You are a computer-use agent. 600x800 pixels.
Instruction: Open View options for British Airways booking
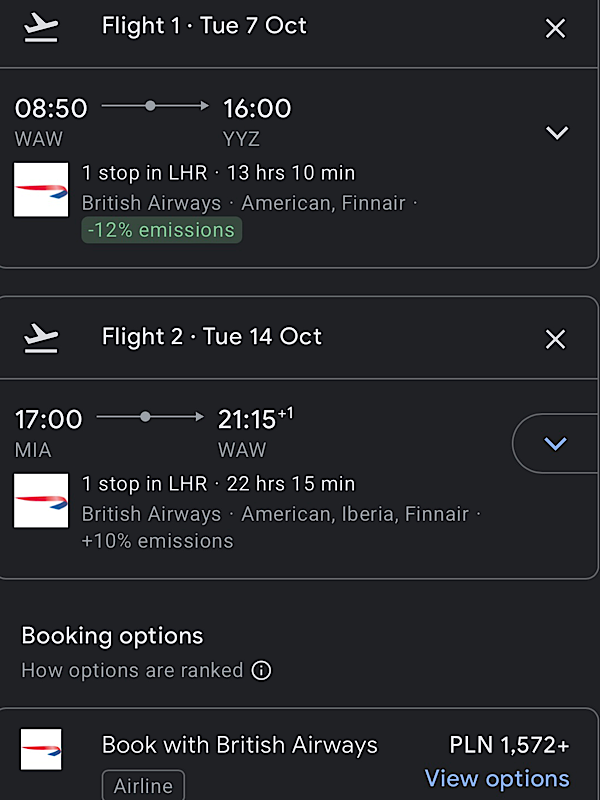tap(497, 779)
